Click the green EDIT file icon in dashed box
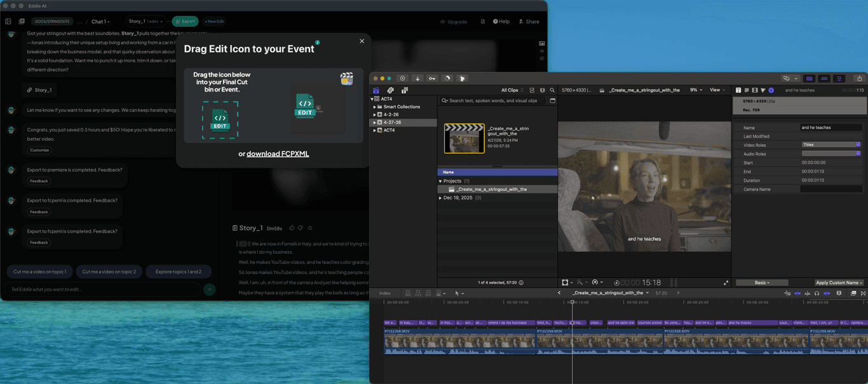The width and height of the screenshot is (868, 384). point(220,120)
